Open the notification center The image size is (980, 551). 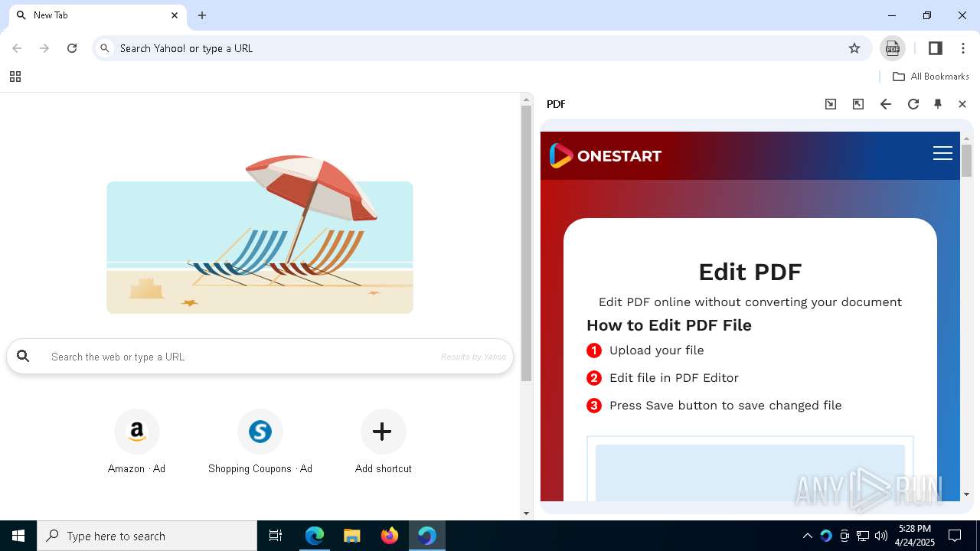[955, 536]
